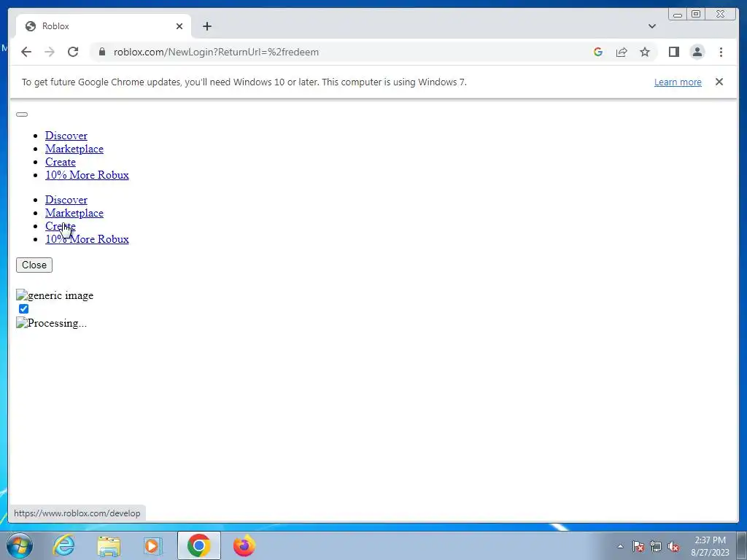
Task: Open 10% More Robux in second list
Action: tap(88, 239)
